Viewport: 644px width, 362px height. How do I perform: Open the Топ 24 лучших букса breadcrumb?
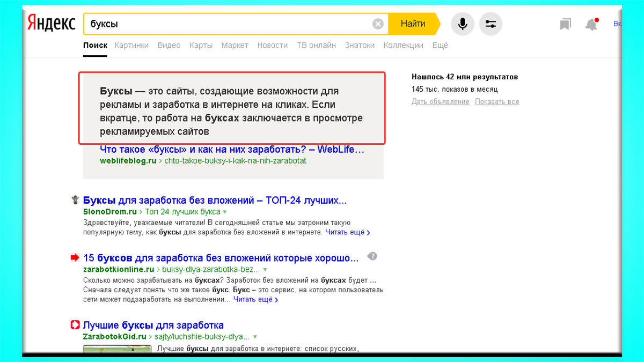182,212
